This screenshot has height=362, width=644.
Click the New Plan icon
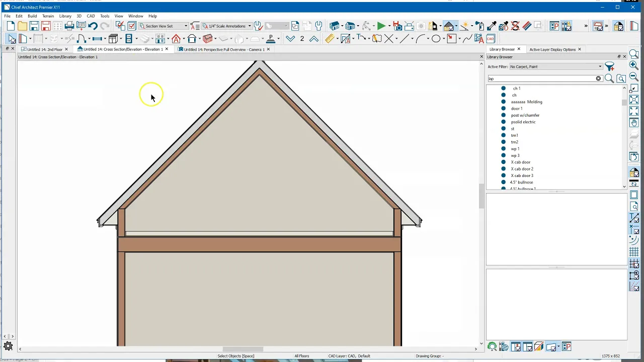coord(11,26)
